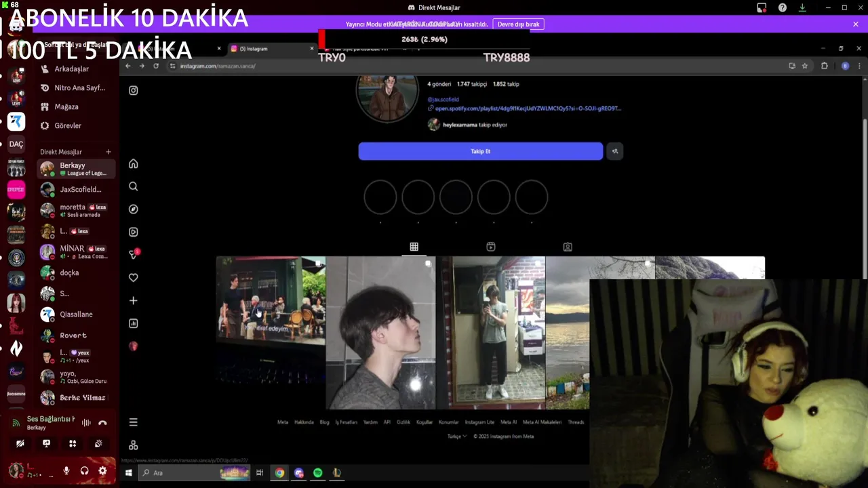Toggle Discord noise suppression waveform
The height and width of the screenshot is (488, 868).
click(86, 423)
